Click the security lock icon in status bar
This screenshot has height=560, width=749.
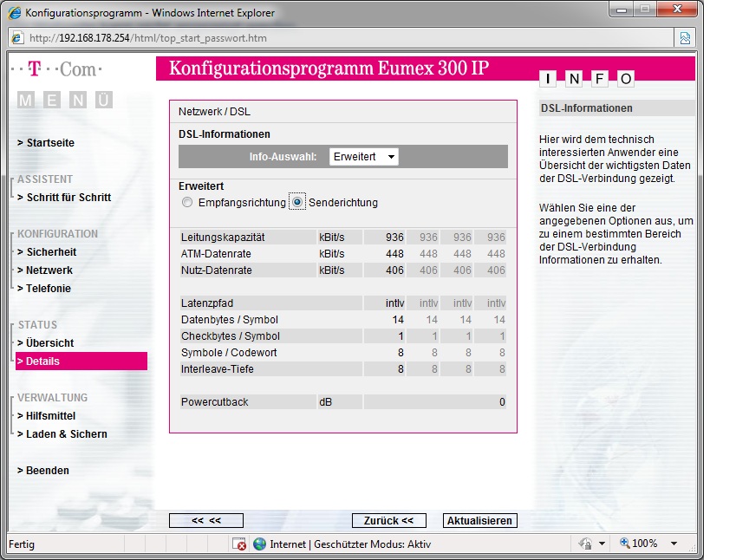(x=586, y=544)
